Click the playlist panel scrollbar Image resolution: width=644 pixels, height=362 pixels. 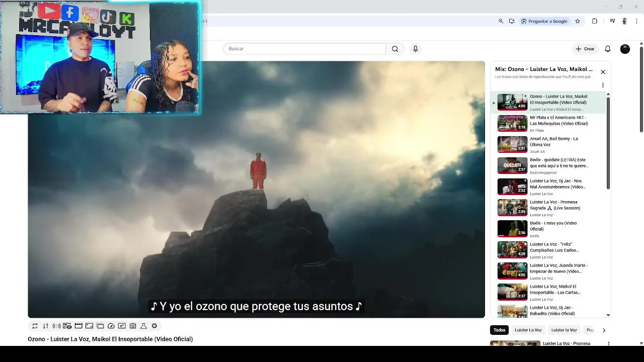pos(608,143)
